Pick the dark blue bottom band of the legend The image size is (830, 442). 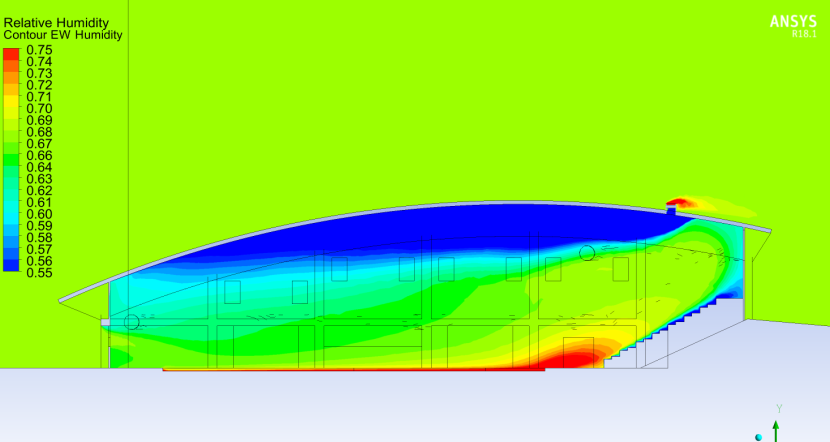[x=11, y=266]
